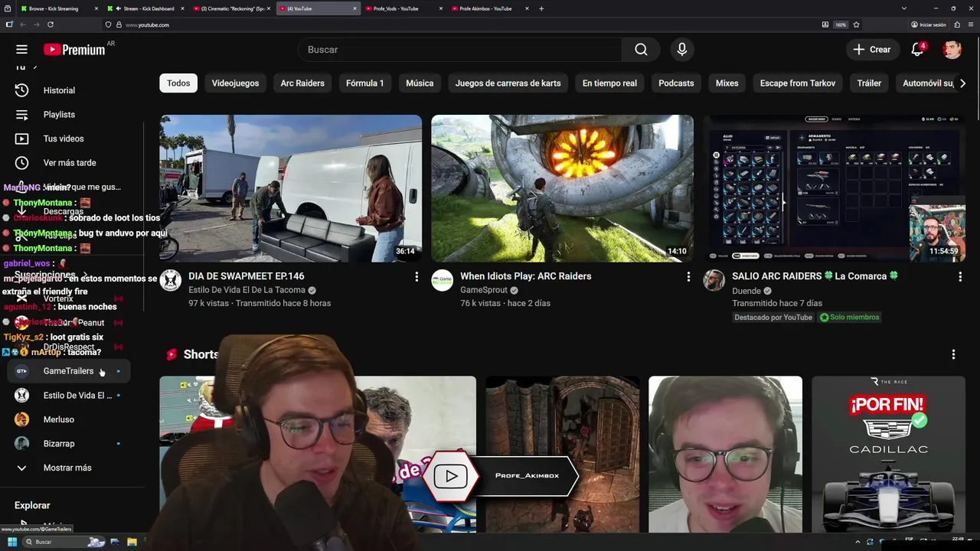Click the YouTube Premium logo

tap(74, 50)
